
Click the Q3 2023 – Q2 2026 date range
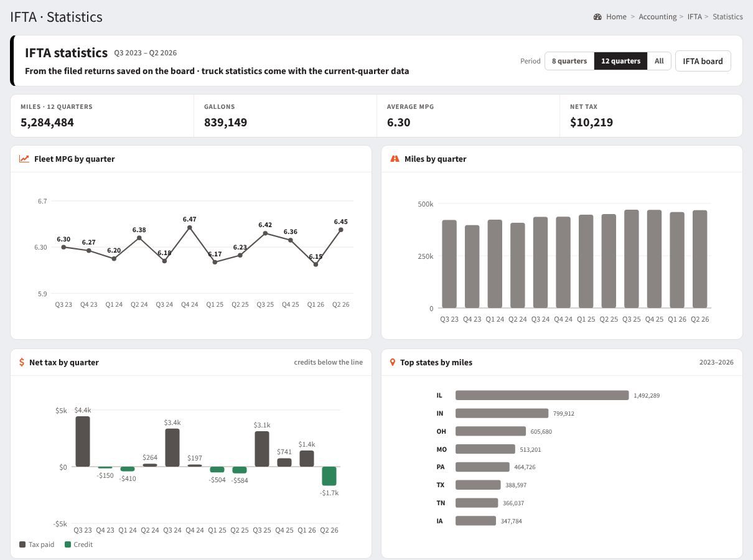(x=145, y=53)
